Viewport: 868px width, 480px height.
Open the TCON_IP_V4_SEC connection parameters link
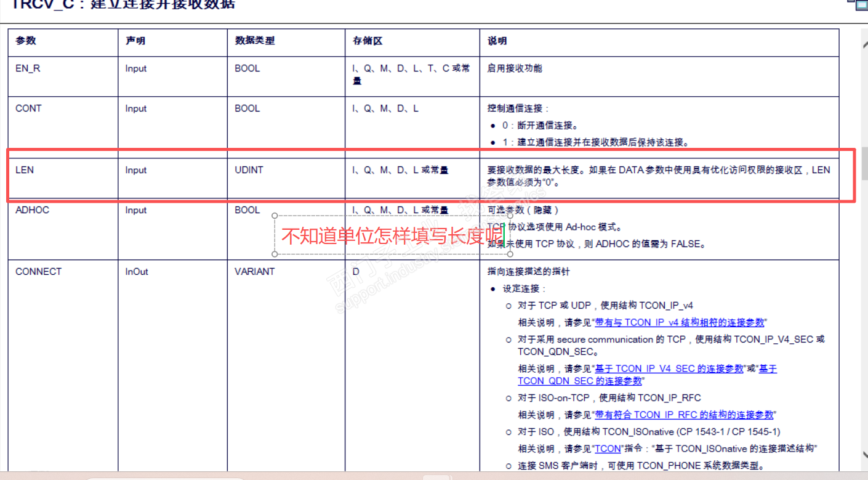point(669,368)
